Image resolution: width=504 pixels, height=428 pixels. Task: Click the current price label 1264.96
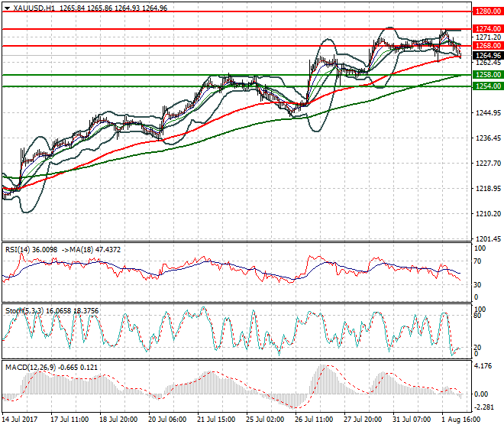(488, 55)
